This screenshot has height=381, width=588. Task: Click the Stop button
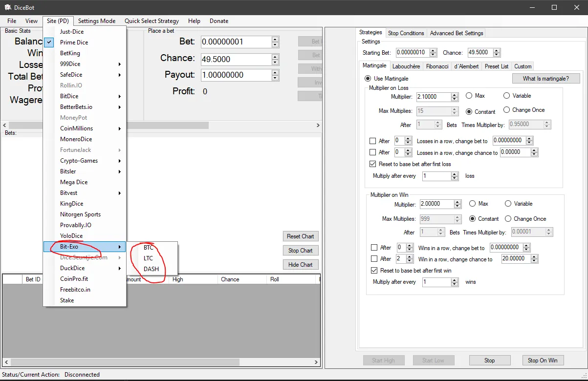[490, 360]
